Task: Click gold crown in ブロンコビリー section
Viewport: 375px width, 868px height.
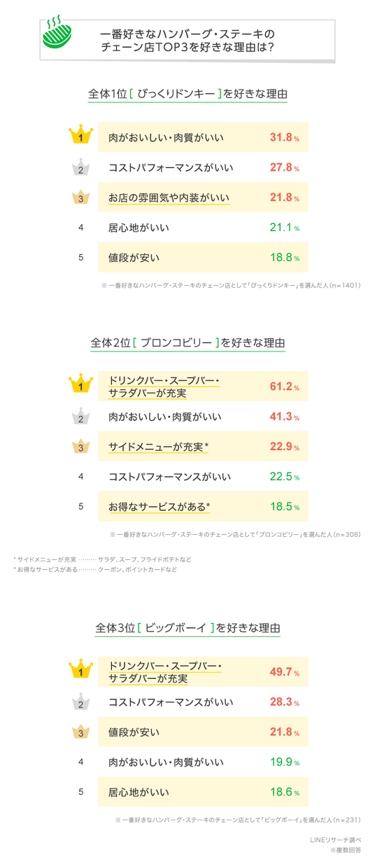Action: click(x=81, y=384)
